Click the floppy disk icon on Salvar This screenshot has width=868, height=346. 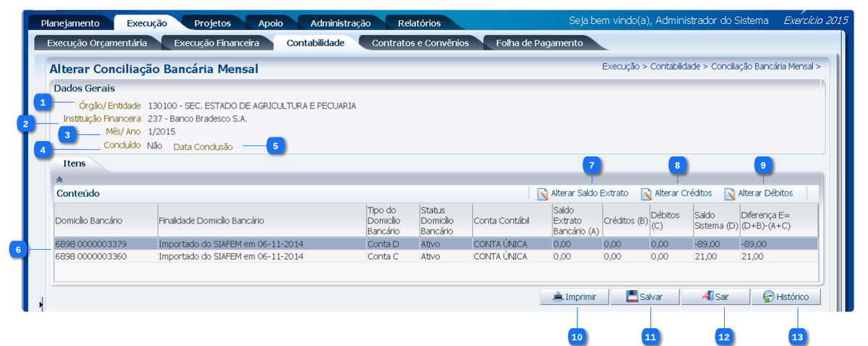(631, 297)
